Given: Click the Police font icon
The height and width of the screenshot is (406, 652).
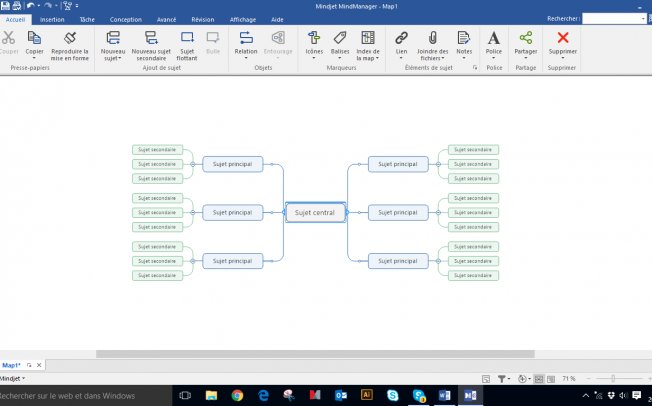Looking at the screenshot, I should pyautogui.click(x=494, y=37).
